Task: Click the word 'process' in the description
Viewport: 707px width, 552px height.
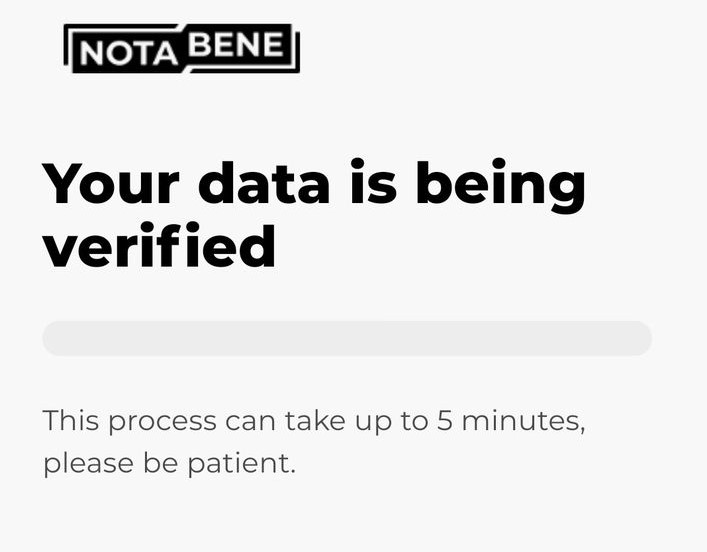Action: point(163,423)
